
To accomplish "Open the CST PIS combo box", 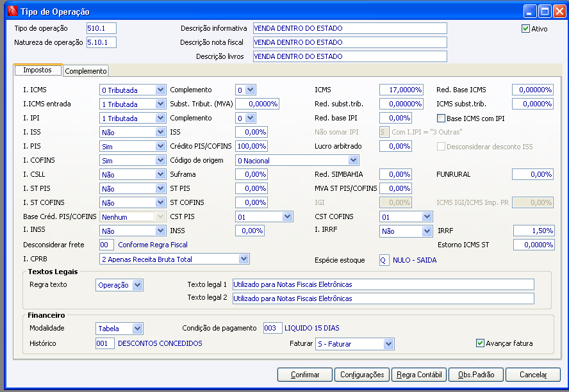I will pos(288,216).
